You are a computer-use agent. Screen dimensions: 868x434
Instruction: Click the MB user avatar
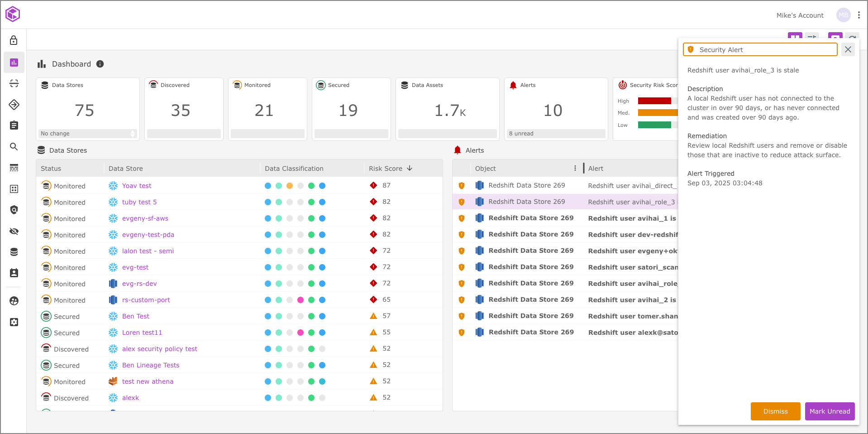coord(843,15)
